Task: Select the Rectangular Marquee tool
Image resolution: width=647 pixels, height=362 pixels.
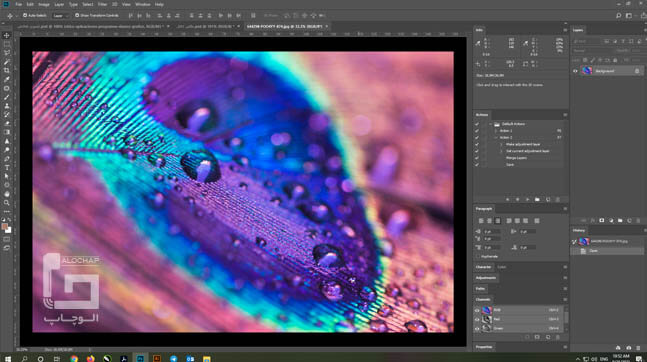Action: coord(7,44)
